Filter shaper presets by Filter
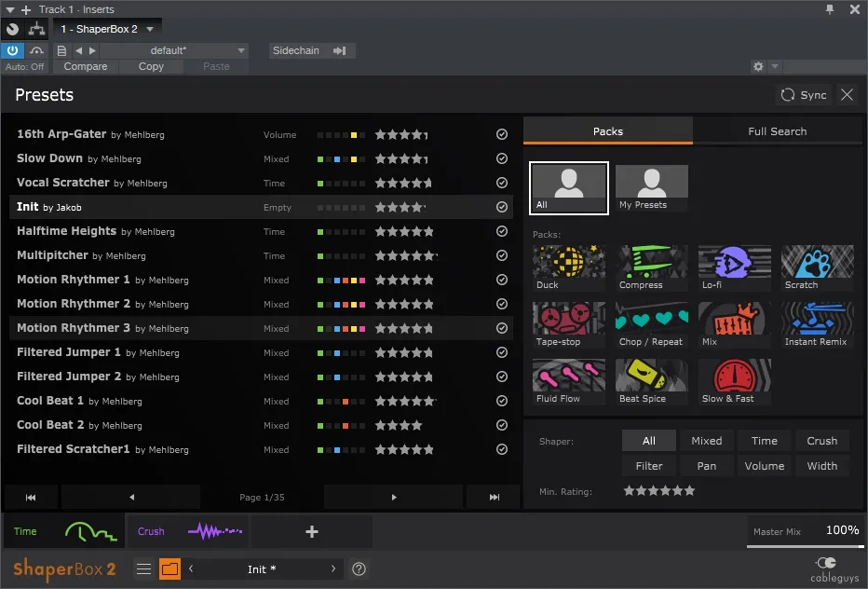The width and height of the screenshot is (868, 589). 649,466
